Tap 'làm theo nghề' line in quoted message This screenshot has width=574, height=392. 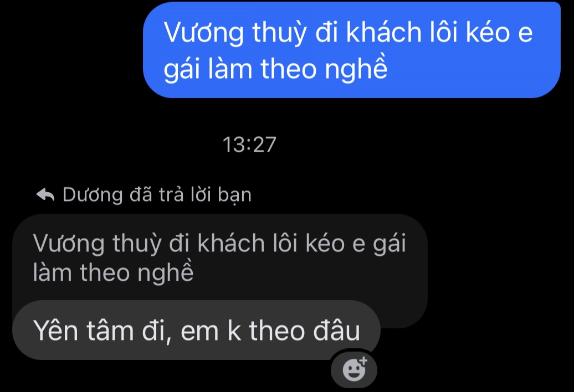coord(113,272)
